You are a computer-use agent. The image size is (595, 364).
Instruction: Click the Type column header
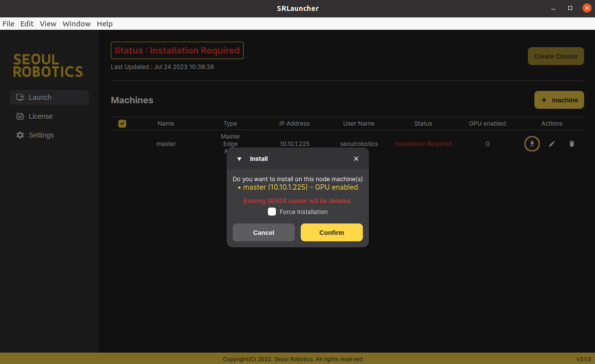[230, 124]
